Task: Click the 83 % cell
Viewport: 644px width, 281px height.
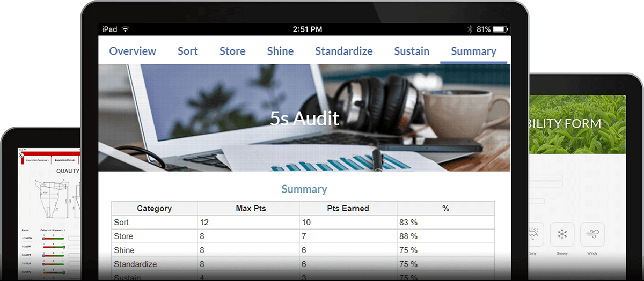Action: coord(445,222)
